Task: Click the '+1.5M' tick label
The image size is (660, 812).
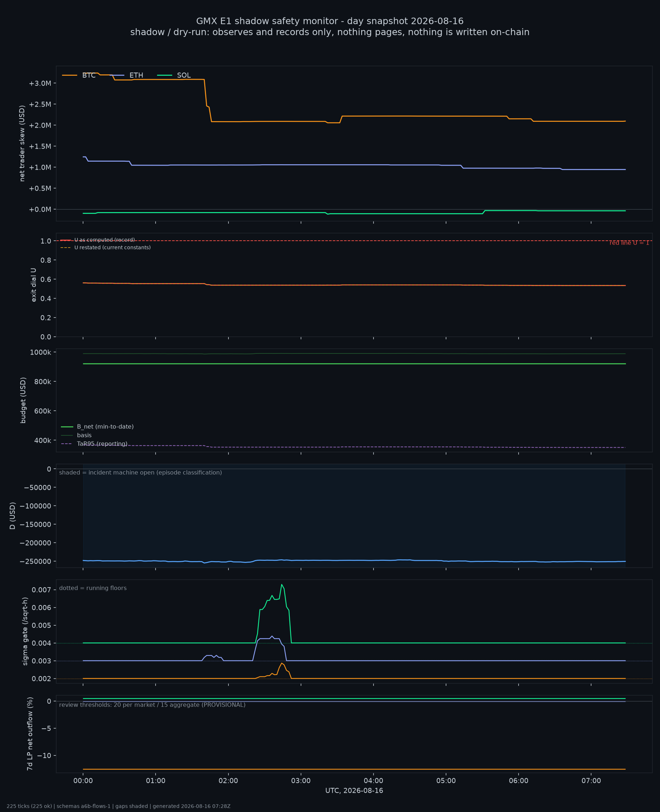Action: pos(40,146)
